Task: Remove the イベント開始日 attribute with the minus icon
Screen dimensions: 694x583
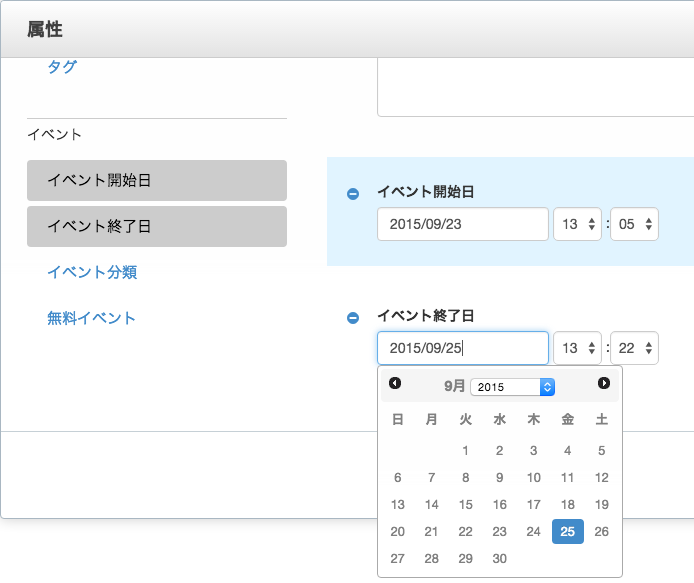Action: pos(353,194)
